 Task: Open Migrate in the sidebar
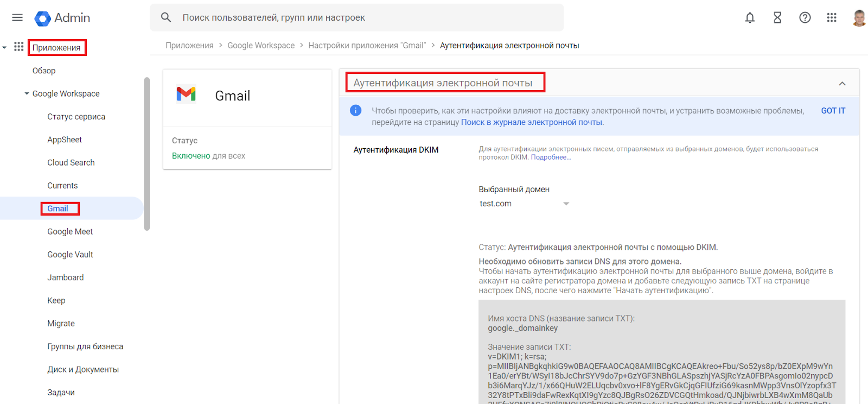(61, 324)
